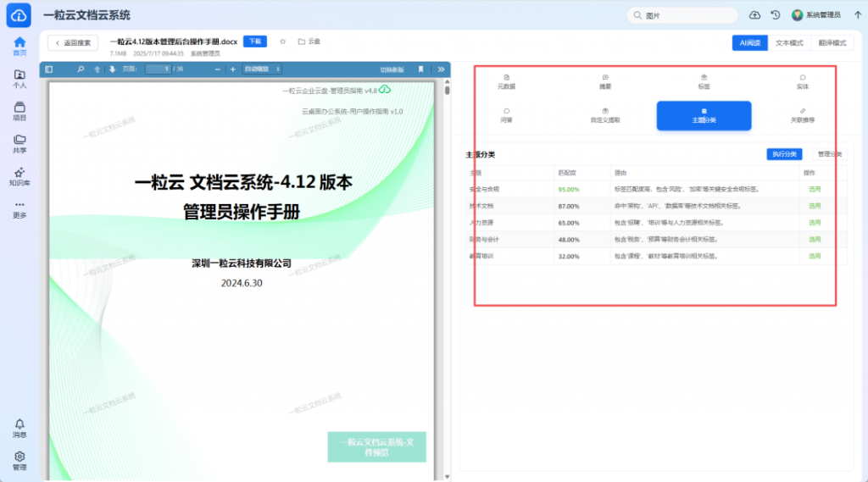Open 消息 notifications bell in sidebar

[x=19, y=428]
